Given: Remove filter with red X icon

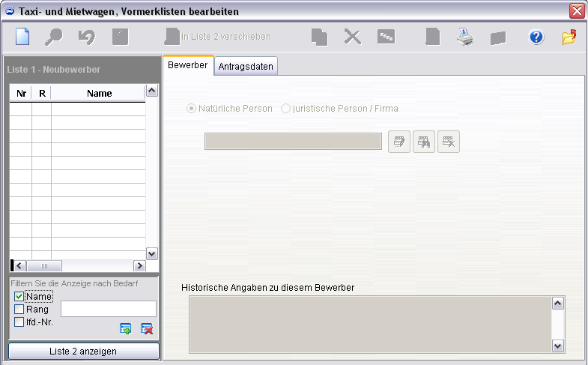Looking at the screenshot, I should click(147, 328).
